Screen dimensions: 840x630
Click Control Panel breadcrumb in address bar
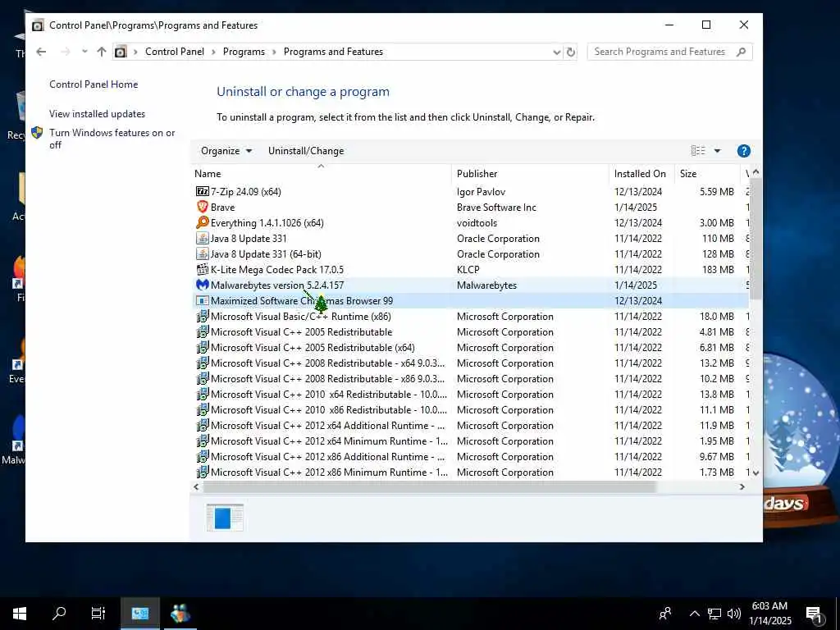[175, 52]
